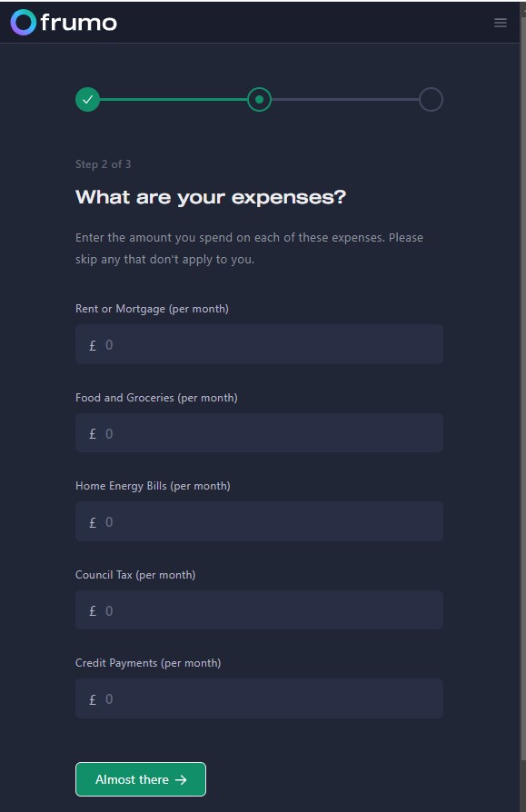Click the pound symbol beside Credit Payments
Screen dimensions: 526x812
tap(91, 698)
